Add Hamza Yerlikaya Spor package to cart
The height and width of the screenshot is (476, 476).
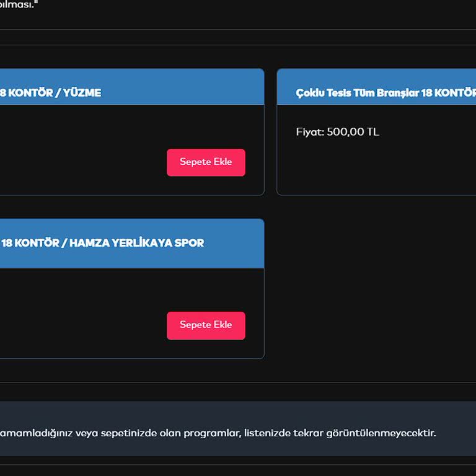click(x=206, y=325)
